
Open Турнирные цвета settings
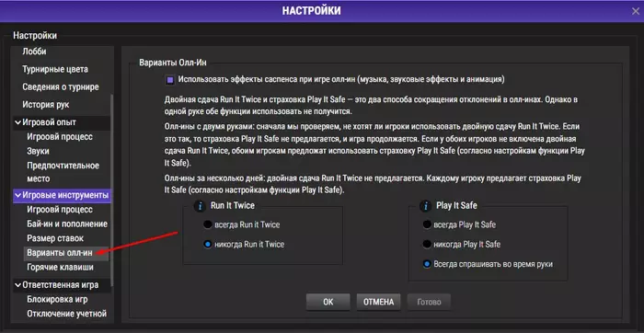[x=55, y=69]
